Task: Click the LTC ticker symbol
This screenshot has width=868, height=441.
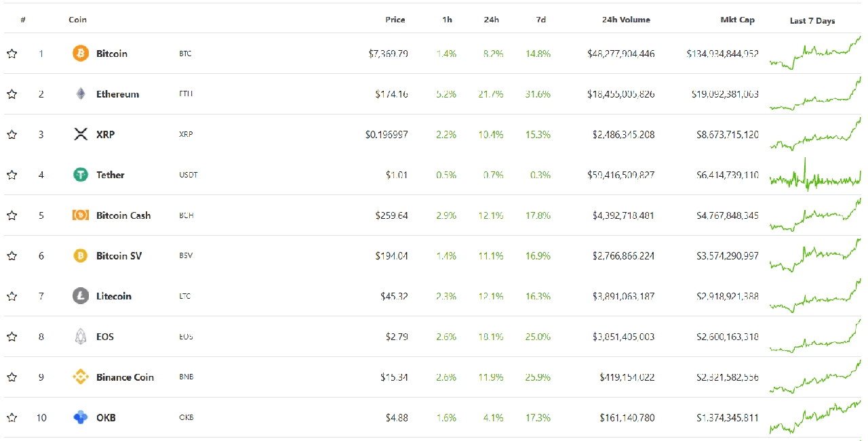Action: pyautogui.click(x=185, y=296)
